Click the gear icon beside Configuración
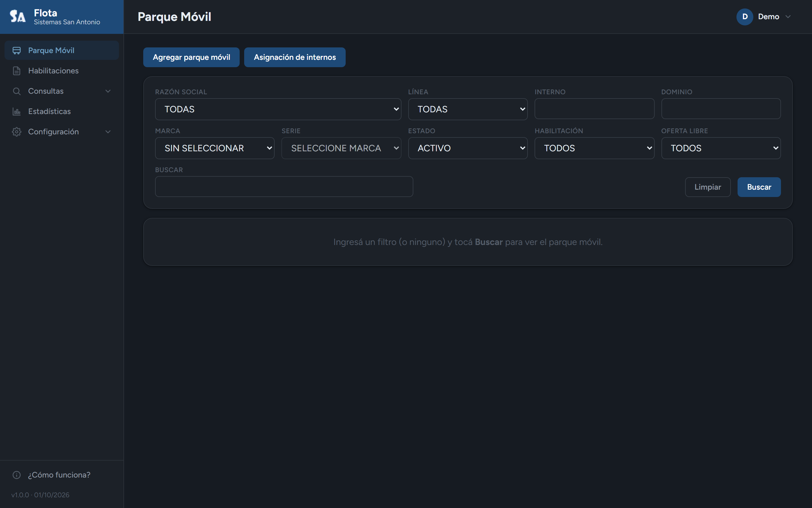The image size is (812, 508). 16,132
